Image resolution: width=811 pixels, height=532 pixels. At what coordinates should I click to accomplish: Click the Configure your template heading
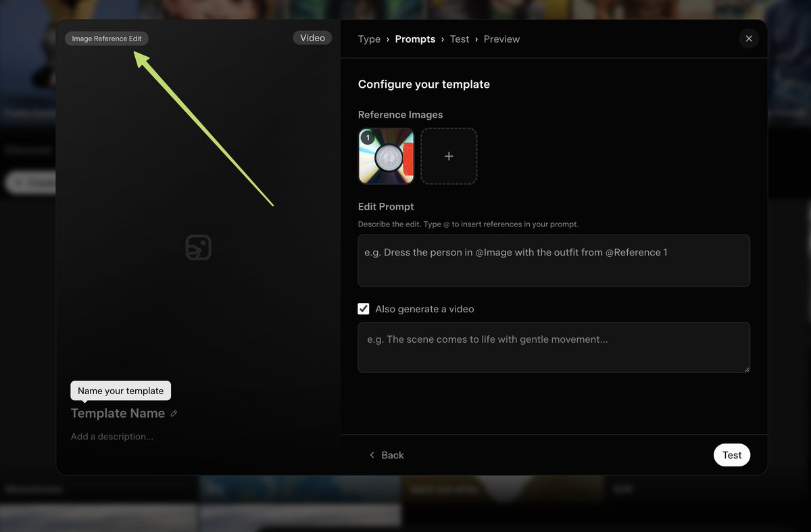(424, 84)
